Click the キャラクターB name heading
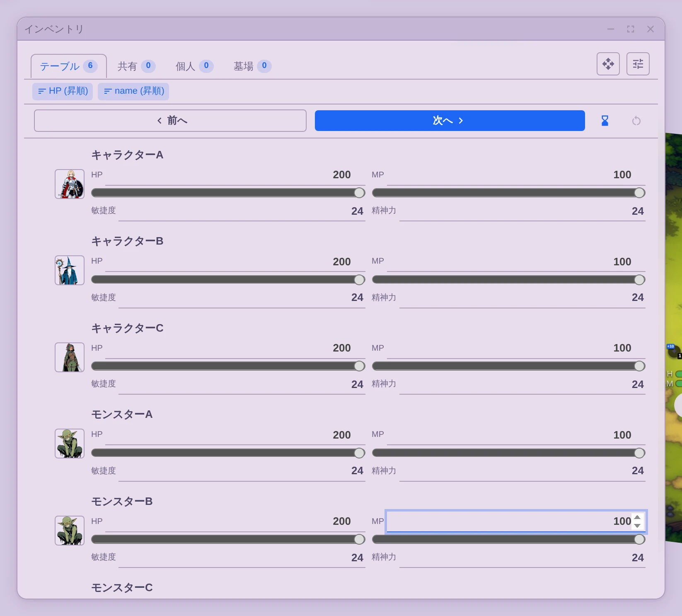 coord(127,241)
